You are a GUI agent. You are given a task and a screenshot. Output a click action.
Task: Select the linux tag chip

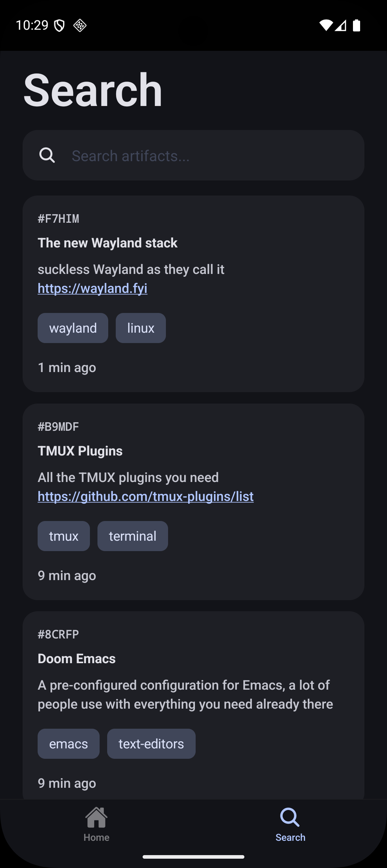pos(141,328)
